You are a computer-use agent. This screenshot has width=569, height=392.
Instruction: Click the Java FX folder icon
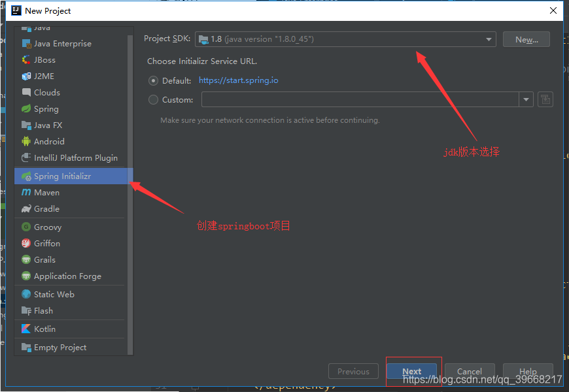(x=26, y=125)
